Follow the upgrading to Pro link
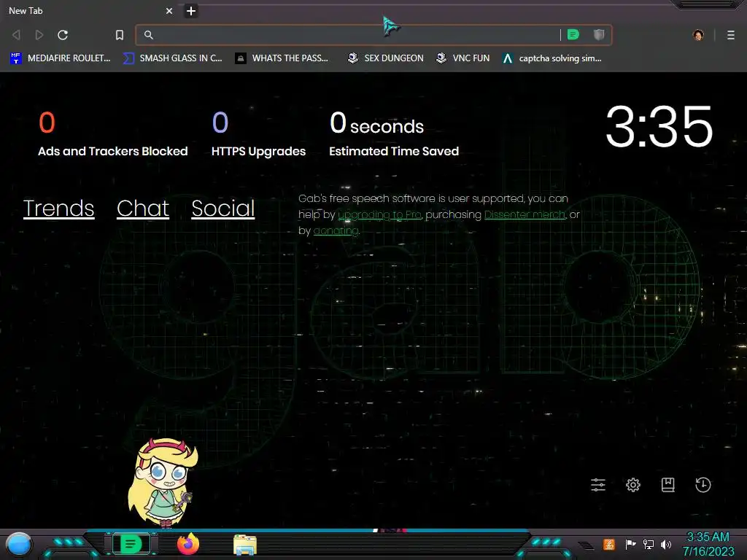The height and width of the screenshot is (560, 747). [379, 215]
